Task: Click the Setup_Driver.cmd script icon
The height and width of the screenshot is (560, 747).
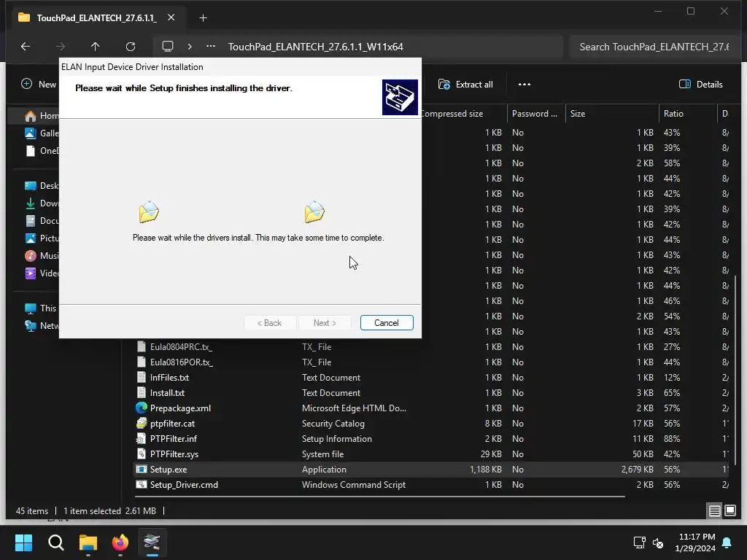Action: [141, 484]
